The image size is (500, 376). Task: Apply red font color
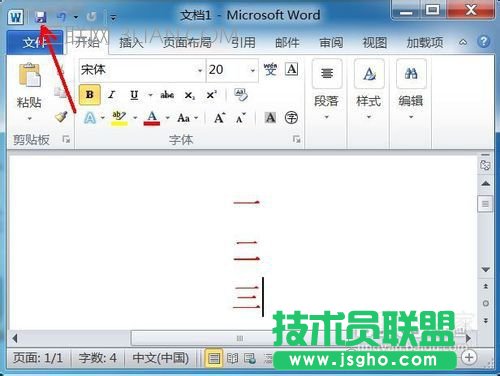pyautogui.click(x=152, y=118)
